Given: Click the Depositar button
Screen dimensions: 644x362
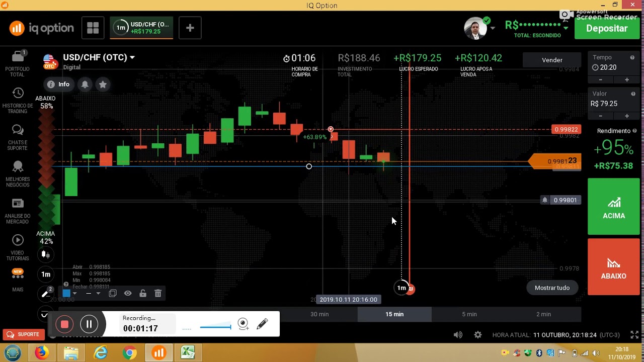Looking at the screenshot, I should click(607, 29).
